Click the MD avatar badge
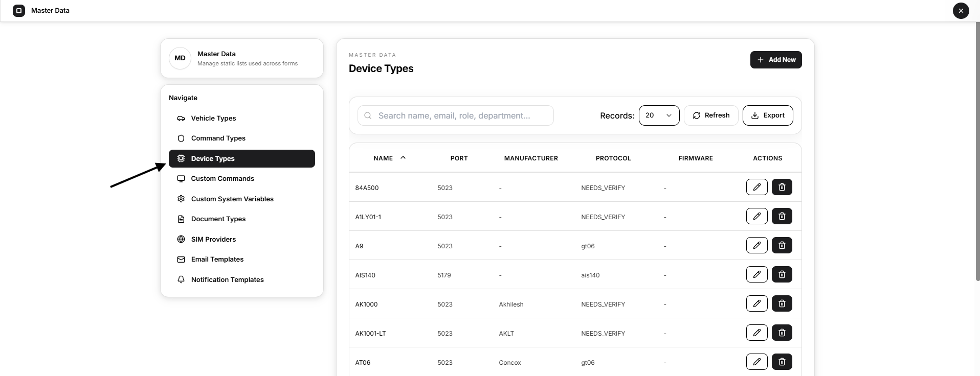 180,58
